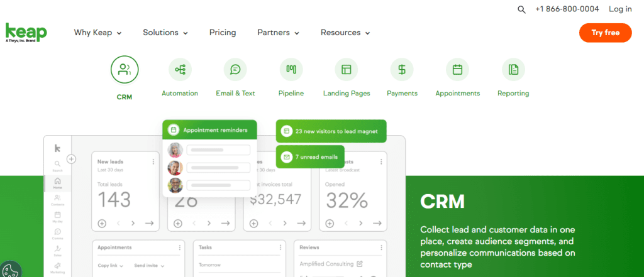Switch to the Email & Text tab label
This screenshot has width=644, height=277.
pos(235,93)
